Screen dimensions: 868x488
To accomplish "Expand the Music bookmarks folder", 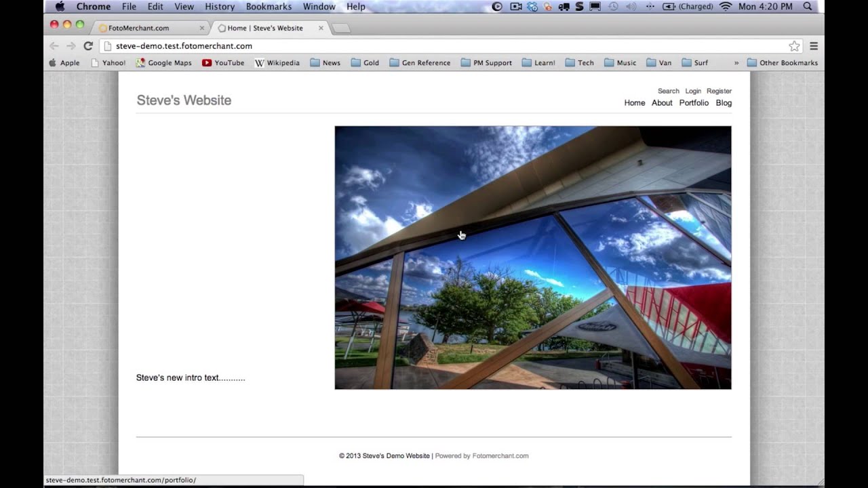I will coord(620,62).
